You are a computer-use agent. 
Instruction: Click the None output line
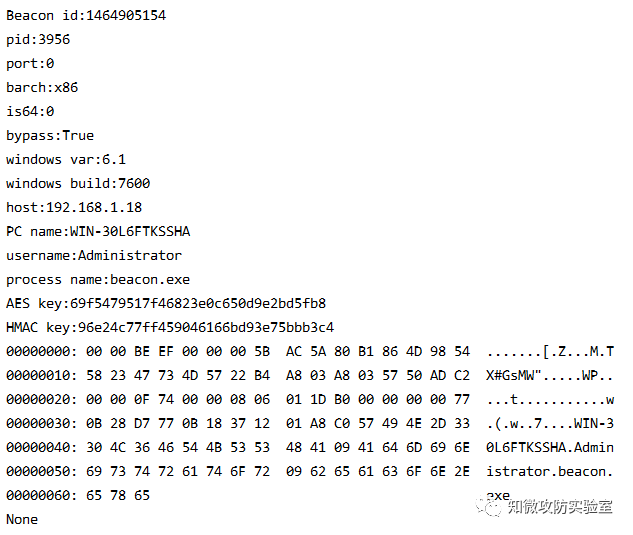point(22,519)
